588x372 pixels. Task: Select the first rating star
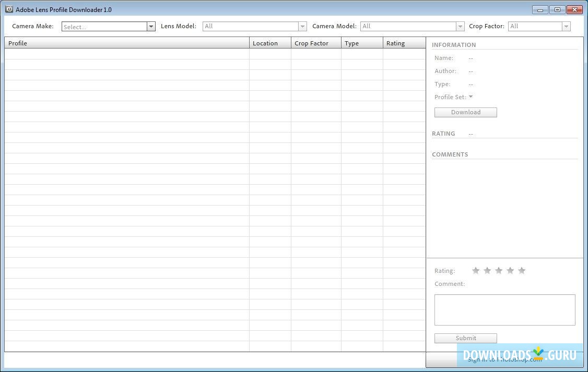pos(476,270)
